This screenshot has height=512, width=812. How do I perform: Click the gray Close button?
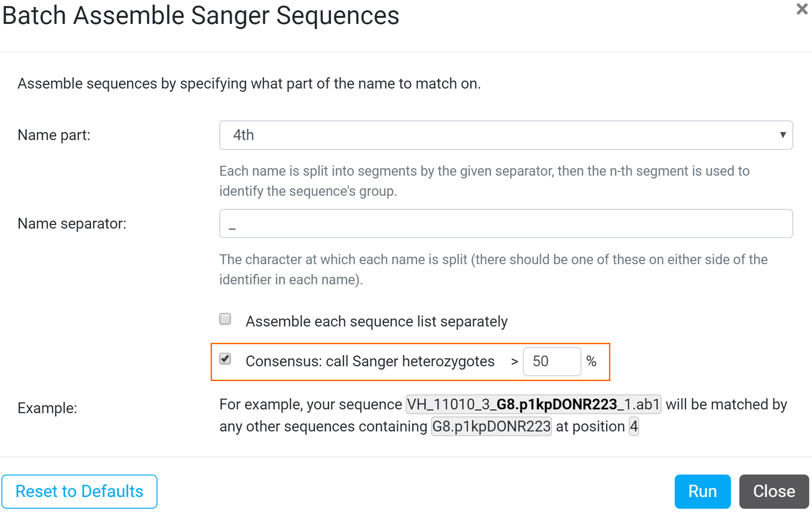pyautogui.click(x=774, y=491)
